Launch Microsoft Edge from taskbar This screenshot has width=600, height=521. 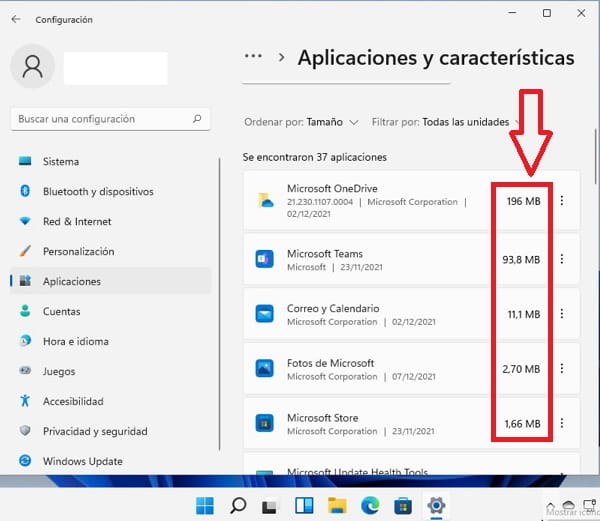point(370,506)
